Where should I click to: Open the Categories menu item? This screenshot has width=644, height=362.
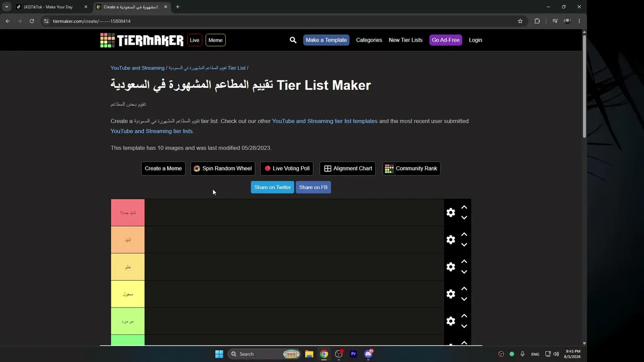pyautogui.click(x=369, y=40)
